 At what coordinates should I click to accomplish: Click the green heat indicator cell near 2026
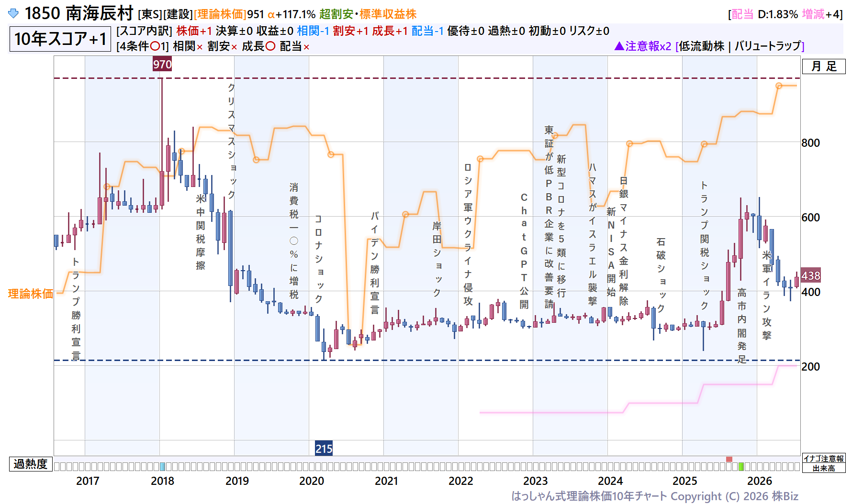[741, 466]
